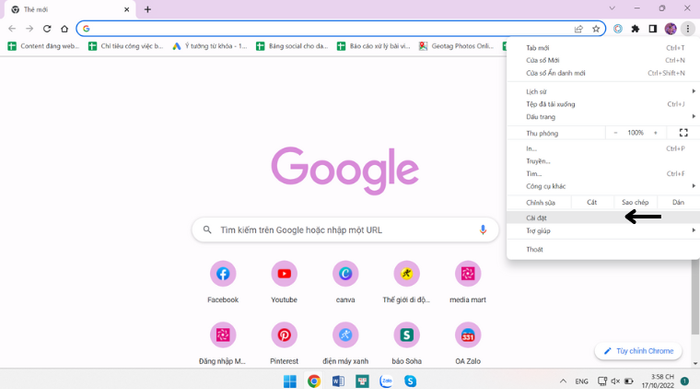This screenshot has width=700, height=389.
Task: Open Cửa sổ Ẩn danh mới
Action: point(603,73)
